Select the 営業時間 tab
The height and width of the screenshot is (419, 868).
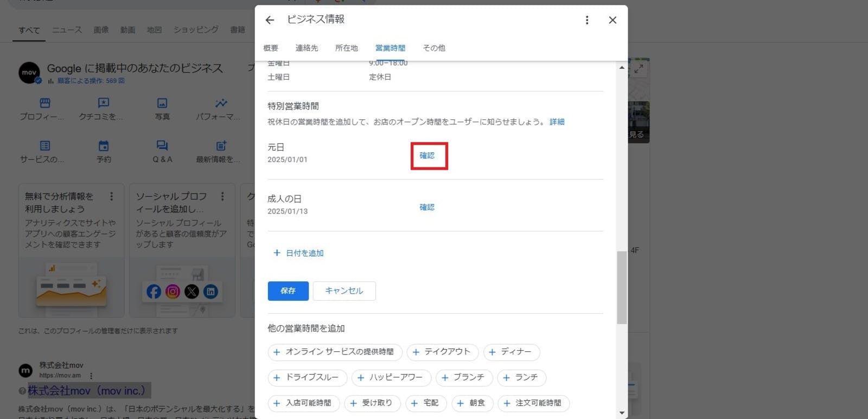click(x=391, y=48)
